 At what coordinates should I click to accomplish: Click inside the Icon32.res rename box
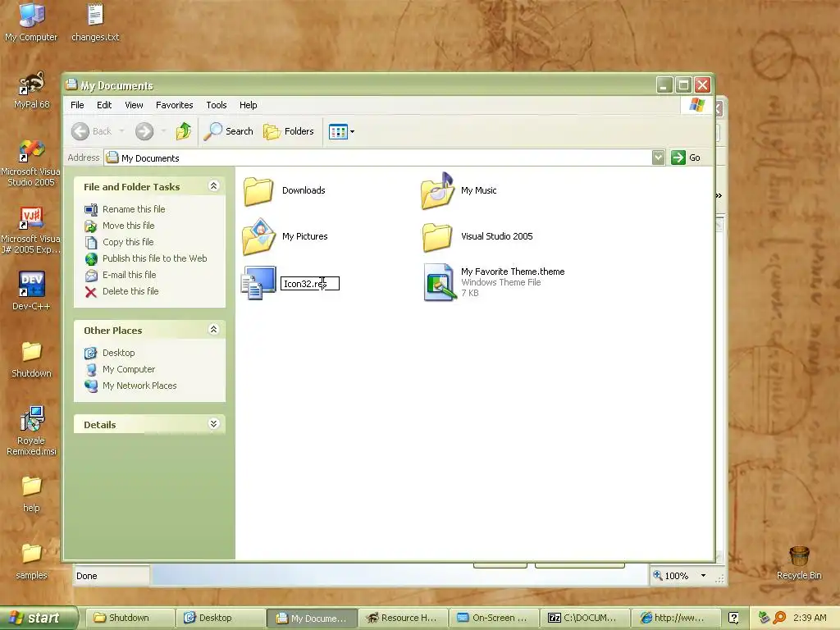pos(309,283)
